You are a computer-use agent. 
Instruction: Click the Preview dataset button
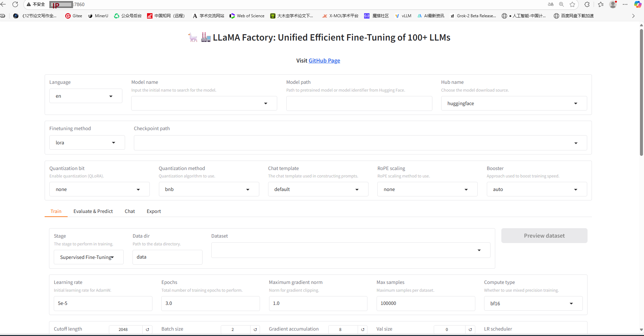click(x=544, y=236)
